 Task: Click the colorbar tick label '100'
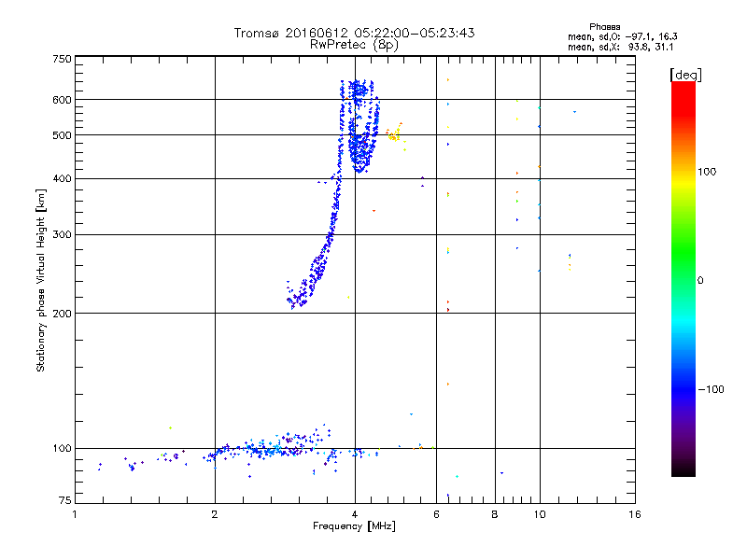[x=707, y=172]
